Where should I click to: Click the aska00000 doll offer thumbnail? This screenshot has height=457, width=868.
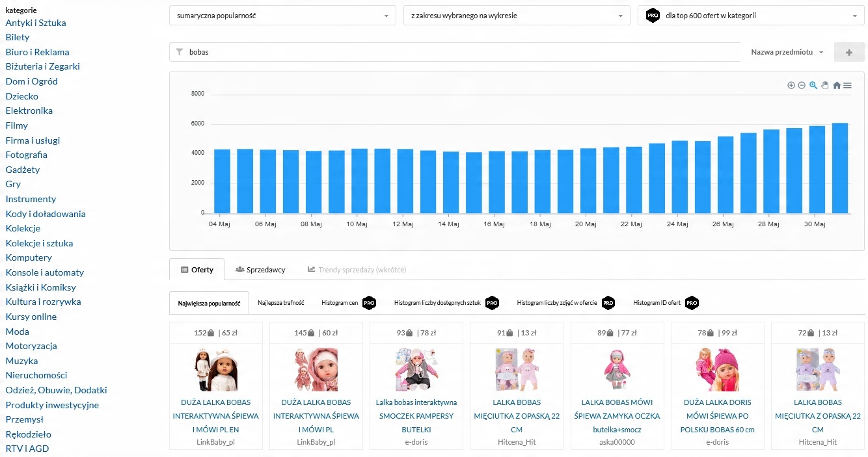[617, 369]
